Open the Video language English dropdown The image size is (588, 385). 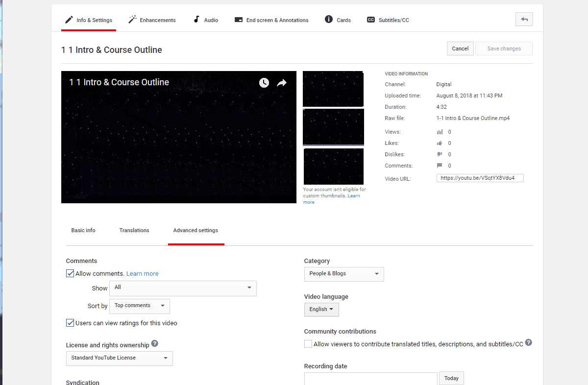tap(321, 310)
